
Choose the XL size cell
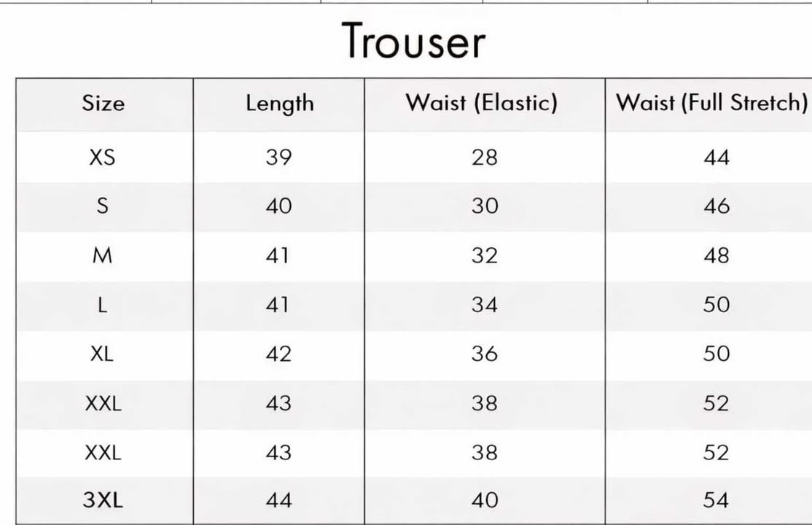[102, 354]
